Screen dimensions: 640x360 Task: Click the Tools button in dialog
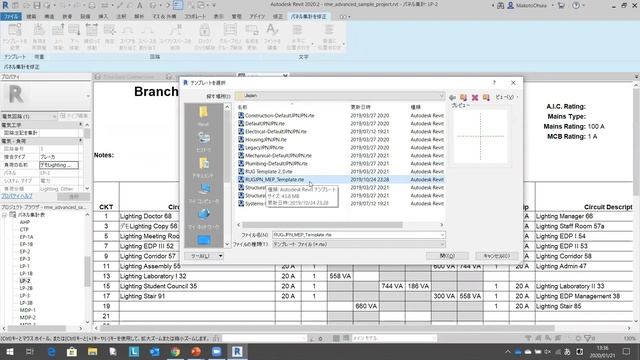point(201,256)
